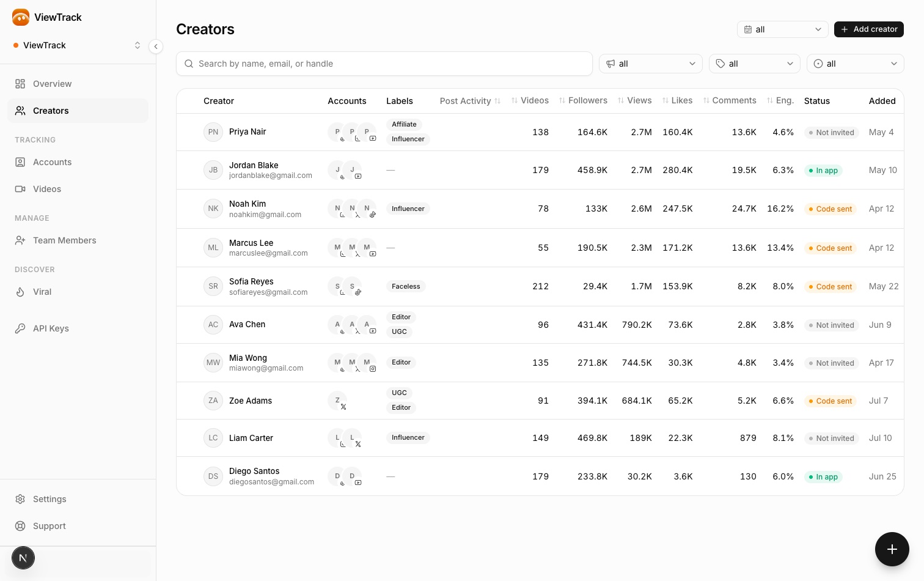Click Jordan Blake's JB avatar

(213, 170)
